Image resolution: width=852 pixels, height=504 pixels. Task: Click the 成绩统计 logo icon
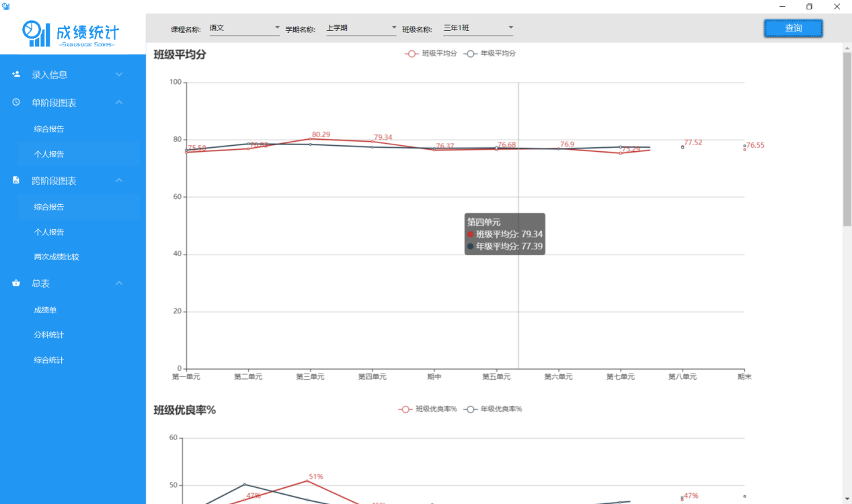tap(36, 33)
